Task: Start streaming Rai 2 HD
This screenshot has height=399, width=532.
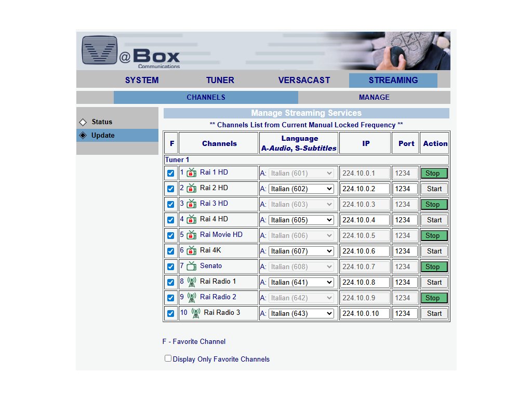Action: 434,189
